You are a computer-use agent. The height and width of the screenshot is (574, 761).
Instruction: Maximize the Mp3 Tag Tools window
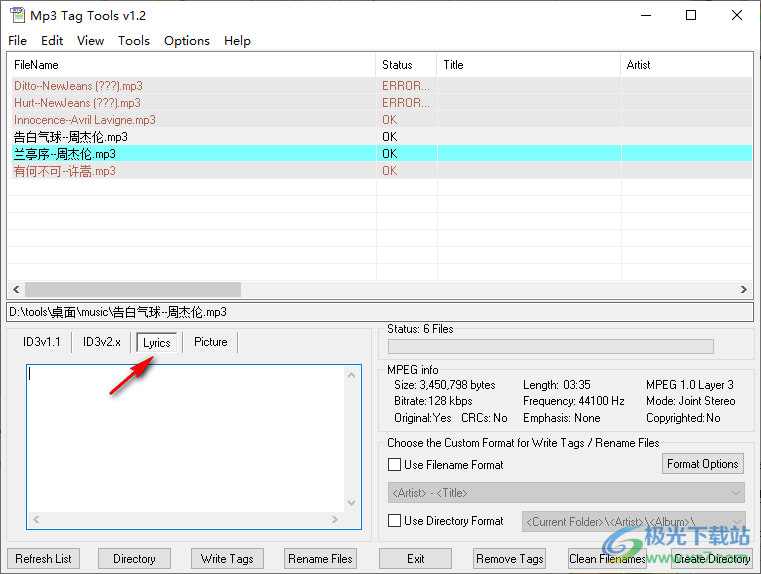pos(691,16)
